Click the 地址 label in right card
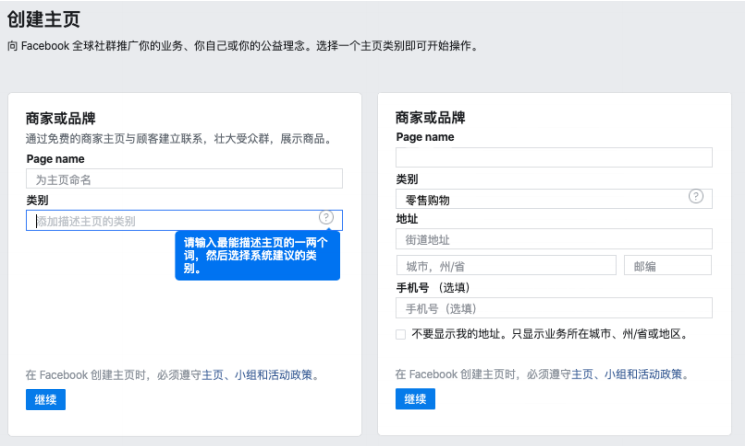Image resolution: width=746 pixels, height=447 pixels. [x=407, y=219]
